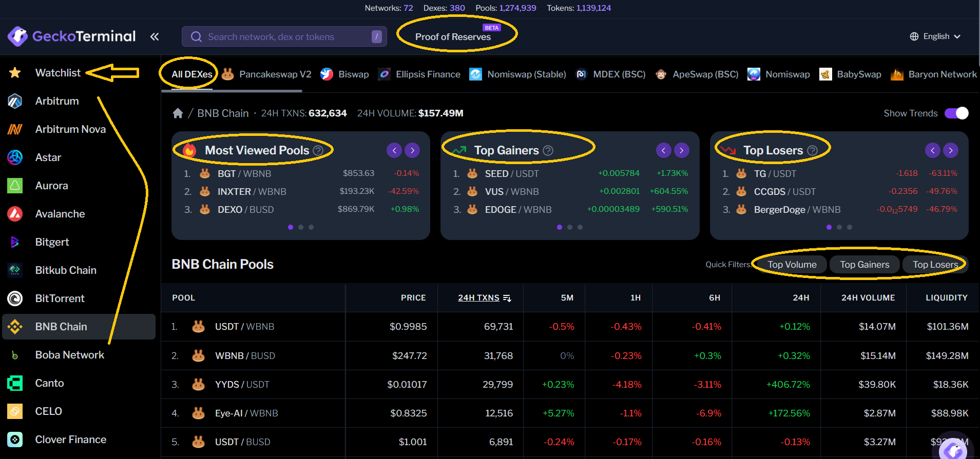Screen dimensions: 980x459
Task: Click Top Losers help icon
Action: click(812, 150)
